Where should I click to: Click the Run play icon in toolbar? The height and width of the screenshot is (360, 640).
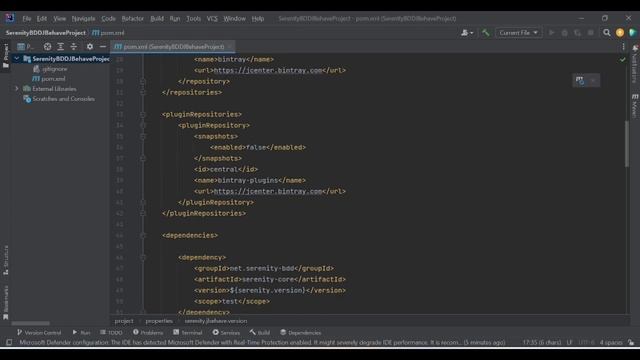tap(551, 33)
